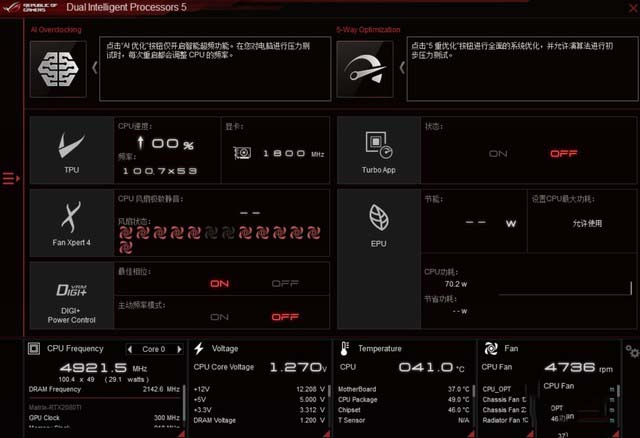Click the DRAM Voltage row
This screenshot has height=438, width=640.
coord(259,420)
